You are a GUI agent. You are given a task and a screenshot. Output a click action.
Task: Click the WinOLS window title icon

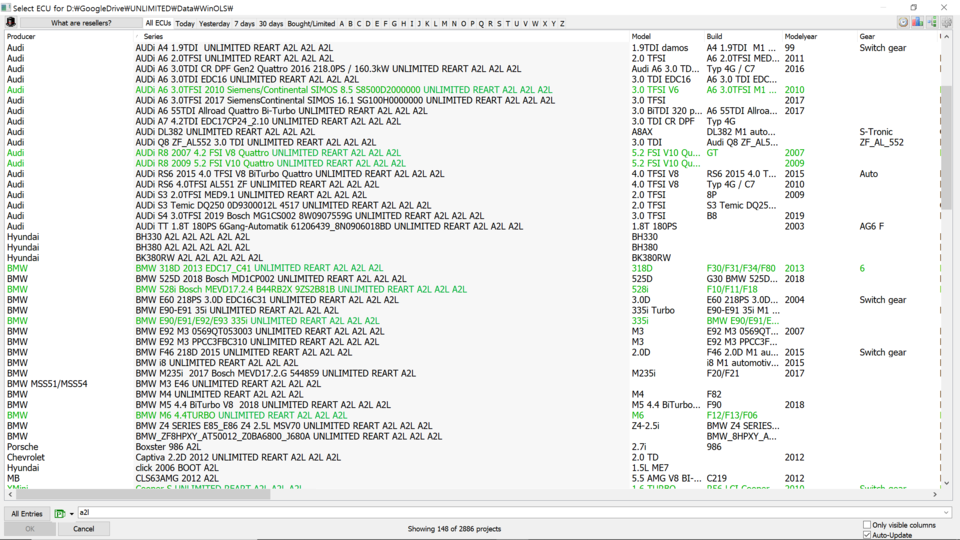6,7
